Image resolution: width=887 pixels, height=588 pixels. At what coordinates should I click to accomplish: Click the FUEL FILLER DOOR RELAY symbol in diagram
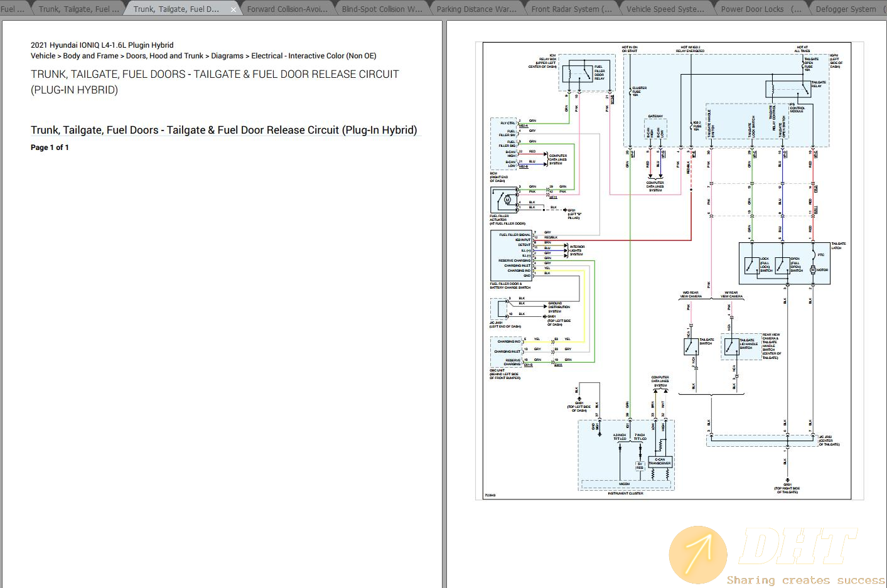(577, 73)
